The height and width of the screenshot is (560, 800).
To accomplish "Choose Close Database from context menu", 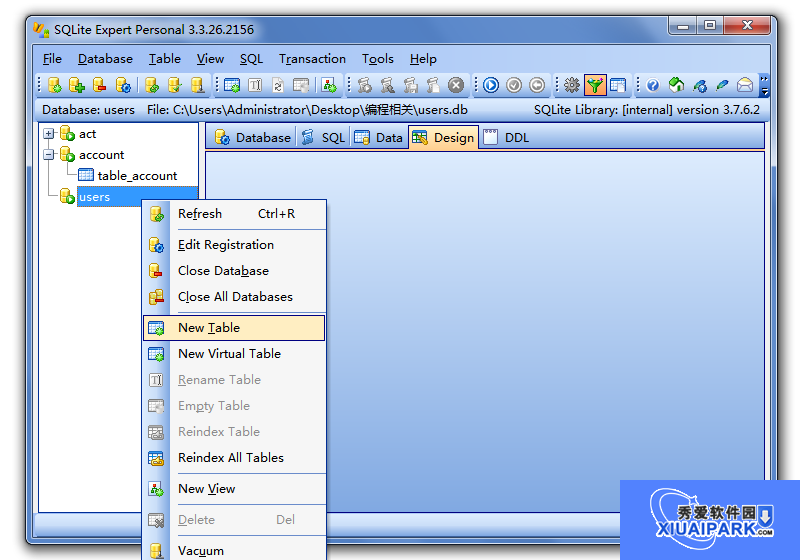I will [235, 271].
